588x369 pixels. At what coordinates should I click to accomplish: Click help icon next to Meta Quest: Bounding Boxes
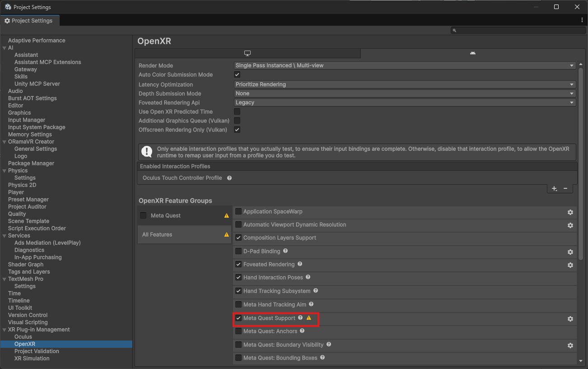pos(322,357)
